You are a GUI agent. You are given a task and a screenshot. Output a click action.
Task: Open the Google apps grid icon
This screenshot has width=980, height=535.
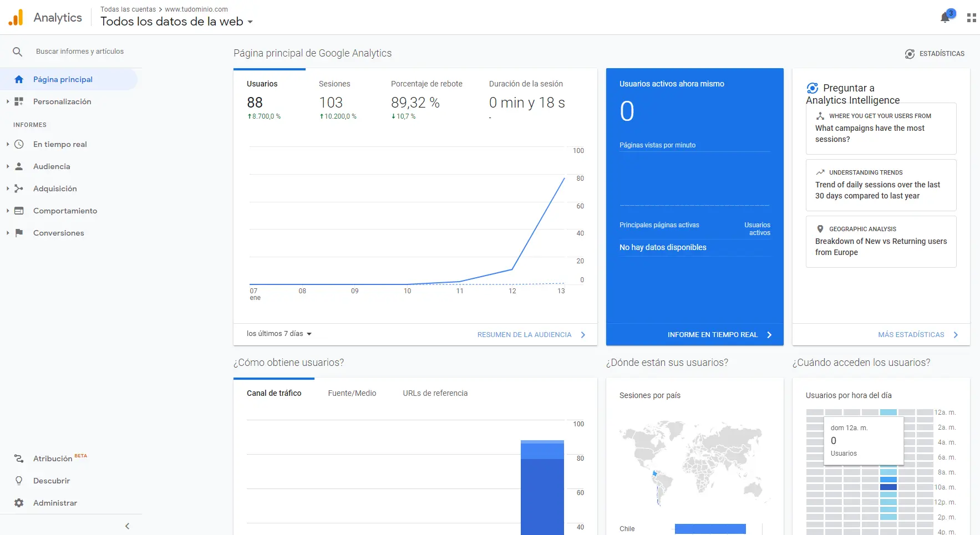pyautogui.click(x=971, y=18)
